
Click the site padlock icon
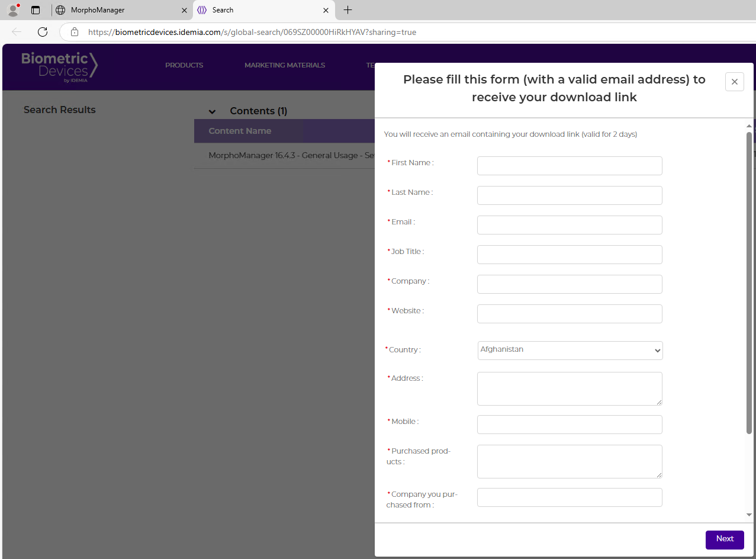pyautogui.click(x=75, y=32)
